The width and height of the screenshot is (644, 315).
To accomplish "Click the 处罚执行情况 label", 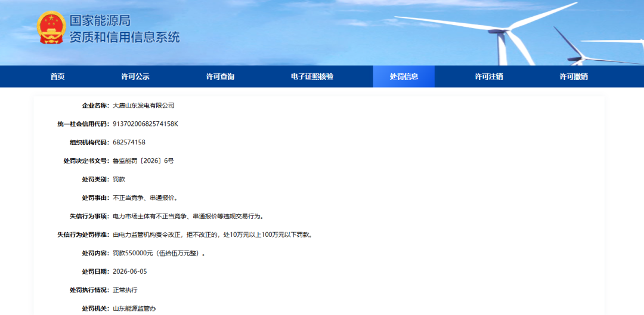I will (89, 290).
